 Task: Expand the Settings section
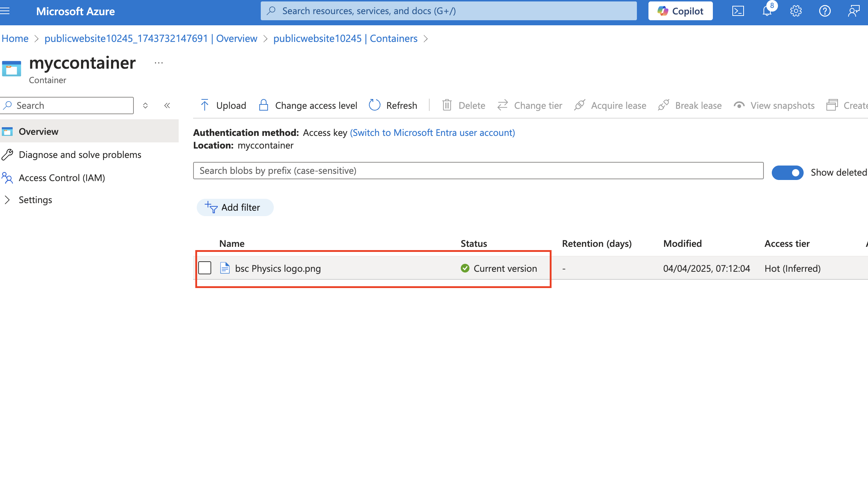[x=35, y=200]
